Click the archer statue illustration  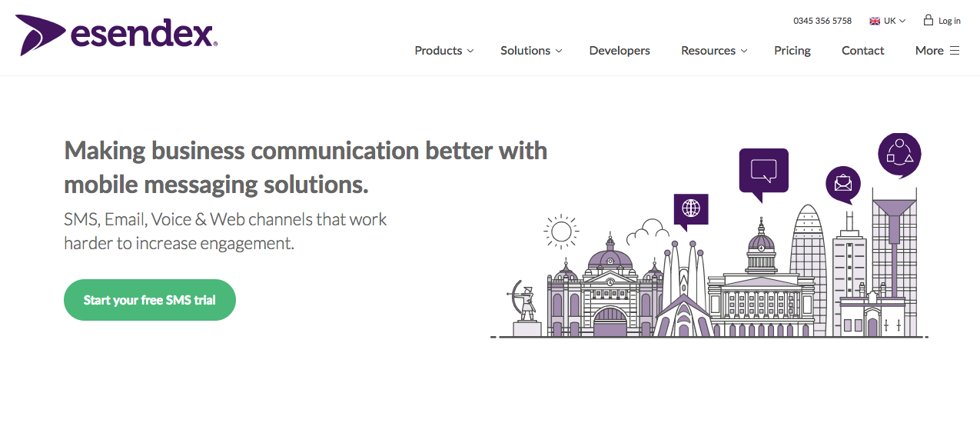(x=526, y=305)
